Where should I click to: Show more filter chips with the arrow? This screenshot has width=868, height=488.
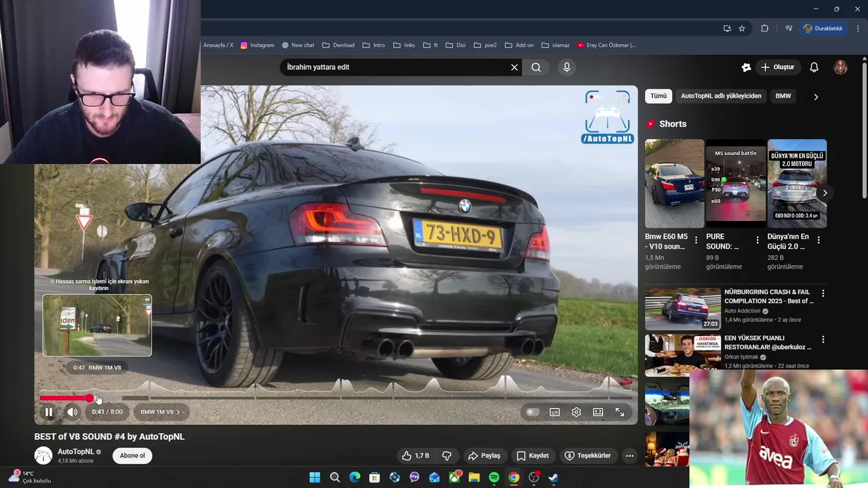816,97
